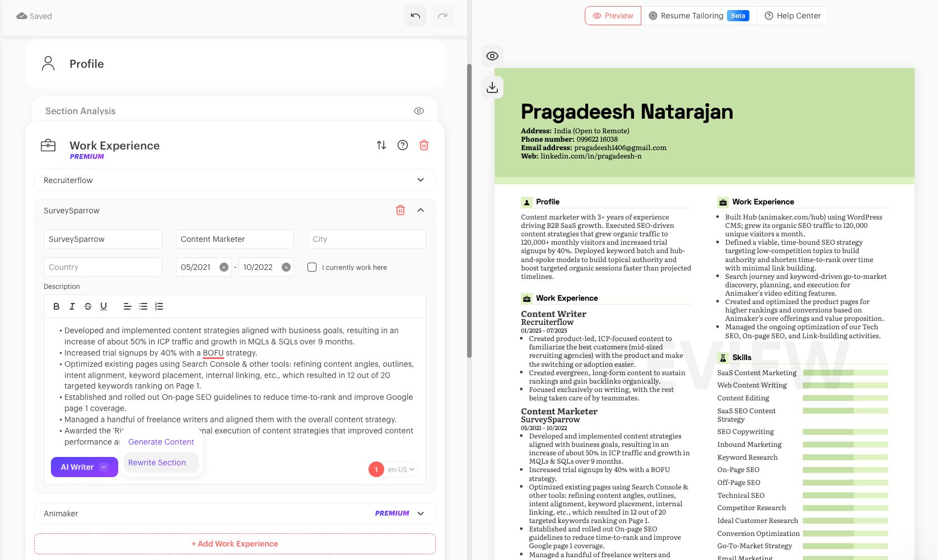Click the Keyword Research skill bar
Image resolution: width=937 pixels, height=560 pixels.
[845, 457]
